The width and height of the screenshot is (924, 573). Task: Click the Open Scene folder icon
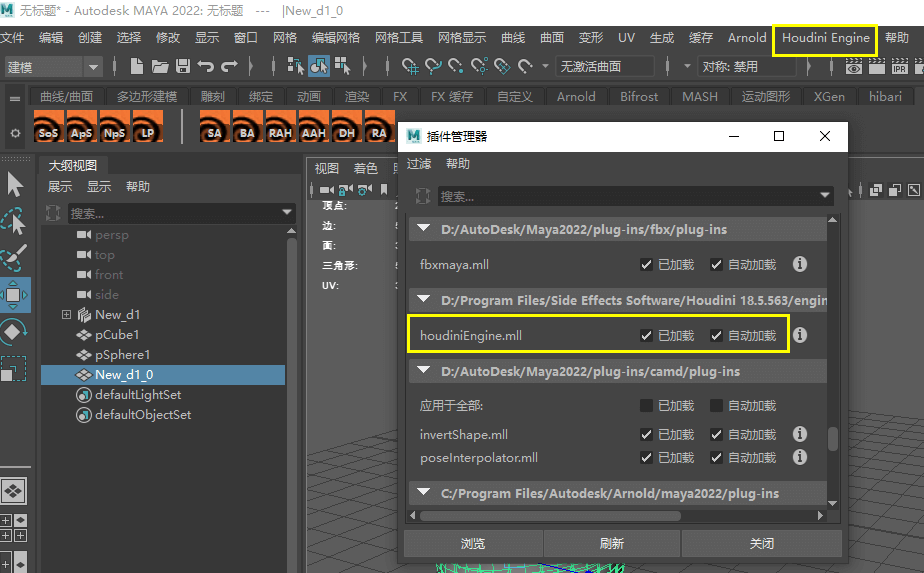160,66
